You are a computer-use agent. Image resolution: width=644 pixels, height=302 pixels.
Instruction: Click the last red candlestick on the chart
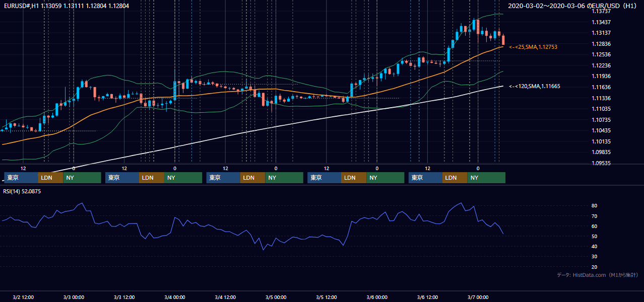[503, 39]
